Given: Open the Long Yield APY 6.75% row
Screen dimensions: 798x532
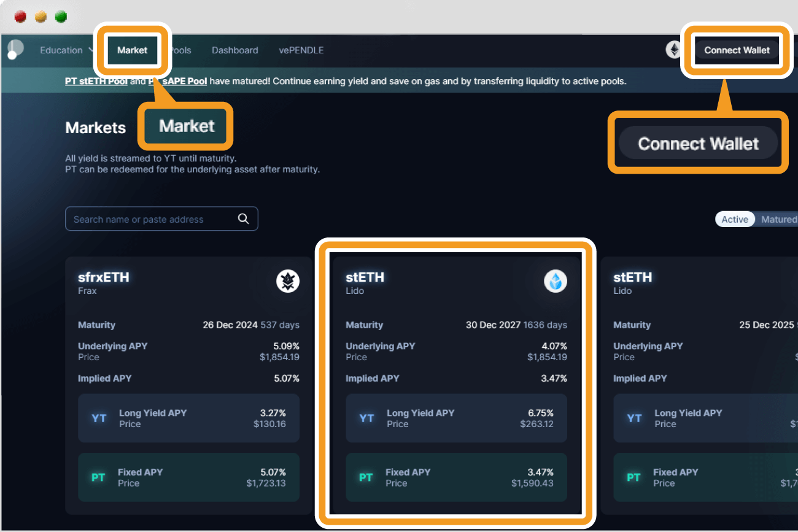Looking at the screenshot, I should click(x=456, y=418).
